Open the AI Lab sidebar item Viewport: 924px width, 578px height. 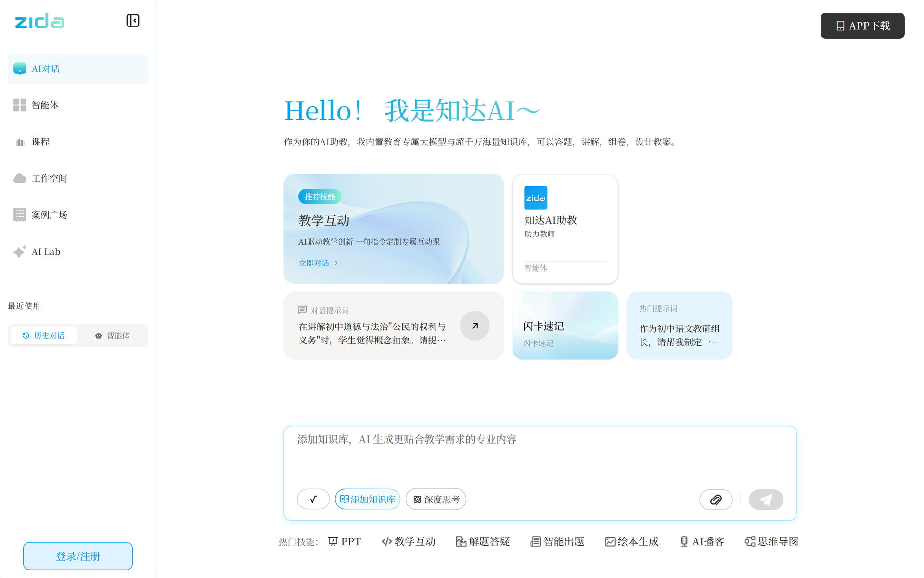(x=78, y=251)
